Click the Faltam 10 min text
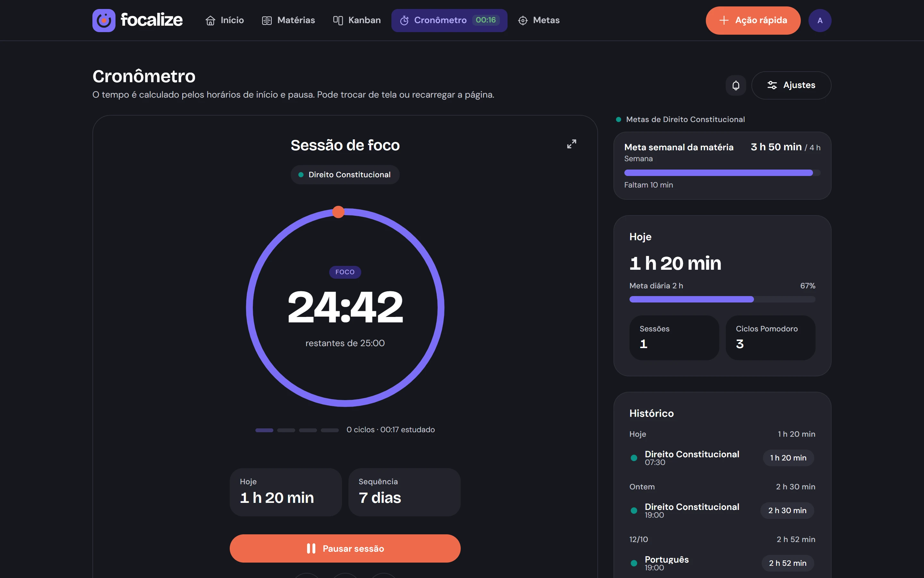 pyautogui.click(x=648, y=185)
